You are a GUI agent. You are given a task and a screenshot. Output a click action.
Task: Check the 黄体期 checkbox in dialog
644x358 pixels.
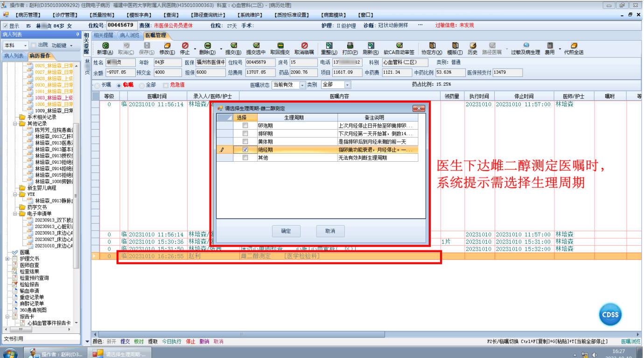pyautogui.click(x=245, y=142)
